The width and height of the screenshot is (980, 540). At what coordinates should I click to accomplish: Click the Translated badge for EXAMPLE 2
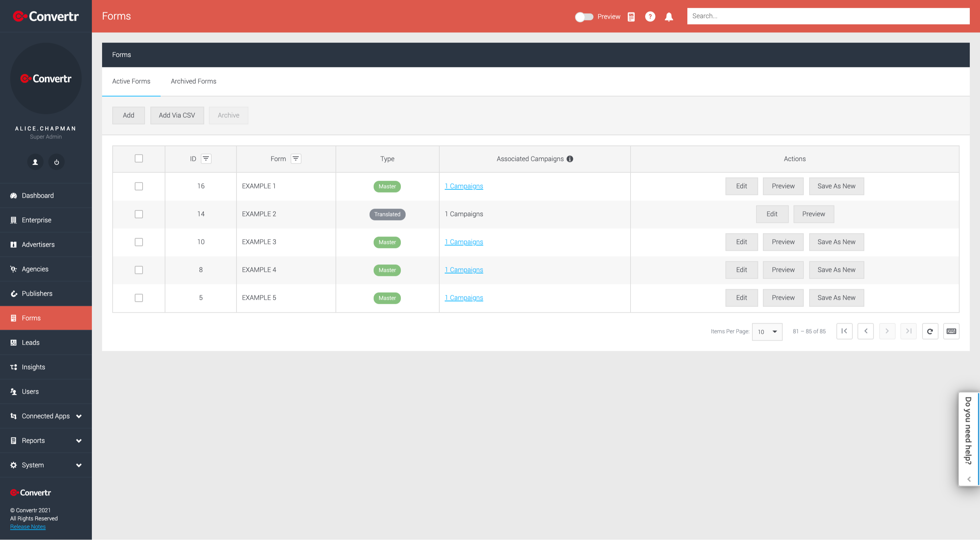click(387, 214)
